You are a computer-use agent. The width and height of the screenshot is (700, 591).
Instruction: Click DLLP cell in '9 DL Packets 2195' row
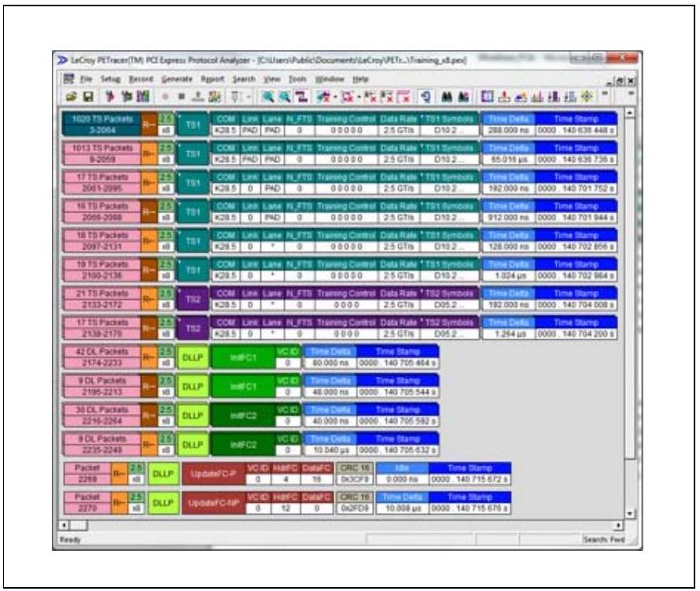click(x=193, y=386)
